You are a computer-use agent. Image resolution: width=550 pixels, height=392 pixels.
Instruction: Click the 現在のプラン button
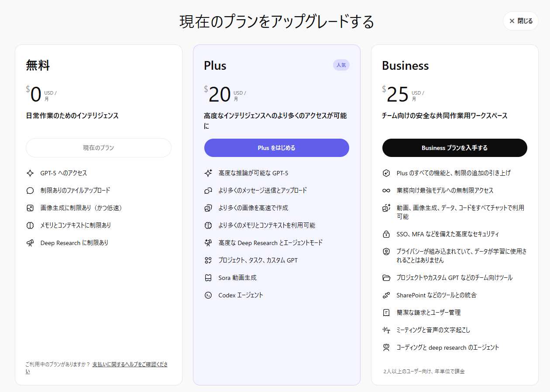pyautogui.click(x=98, y=148)
